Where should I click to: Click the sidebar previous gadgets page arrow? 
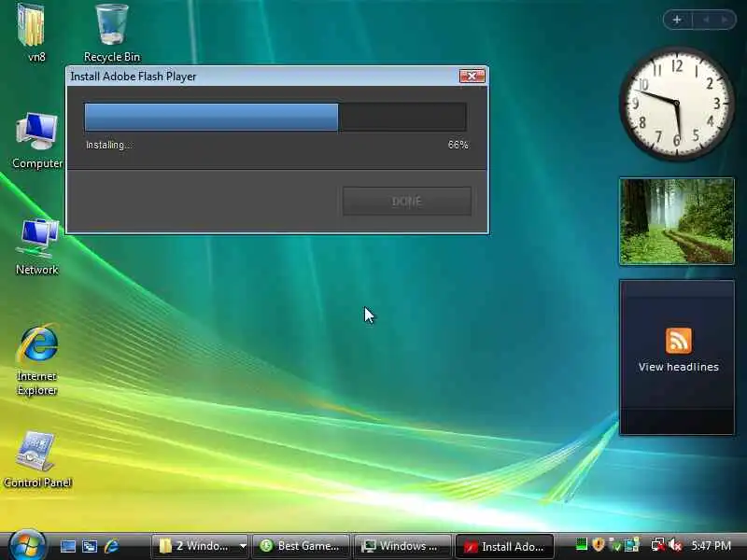point(706,20)
